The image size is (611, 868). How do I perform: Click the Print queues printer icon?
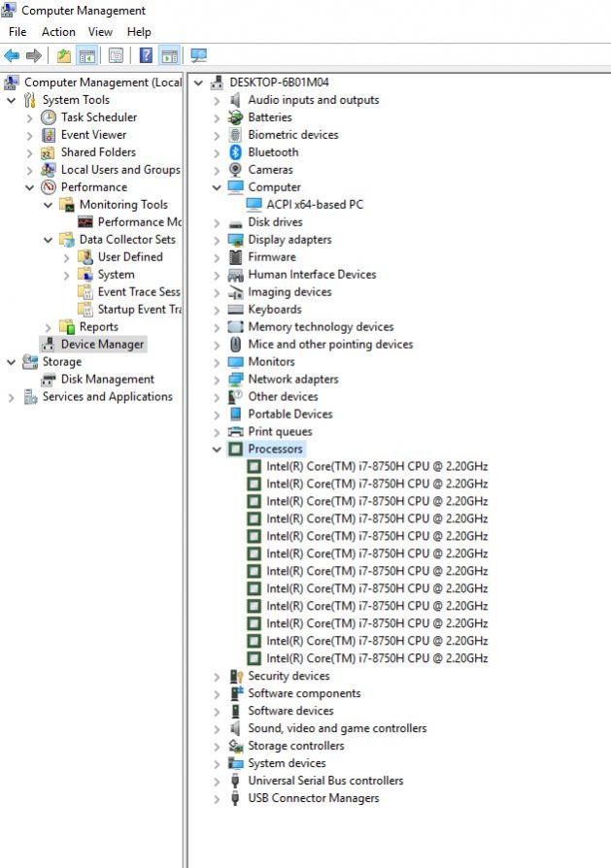tap(235, 432)
